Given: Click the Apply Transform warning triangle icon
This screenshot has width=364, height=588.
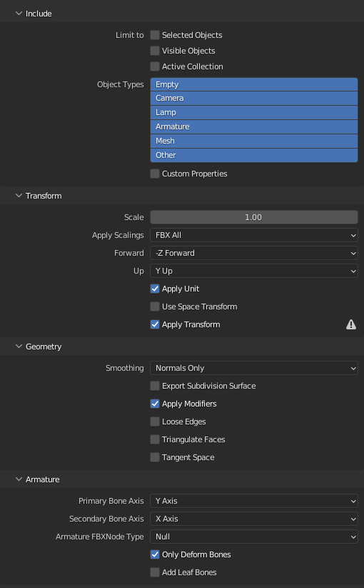Looking at the screenshot, I should 351,324.
